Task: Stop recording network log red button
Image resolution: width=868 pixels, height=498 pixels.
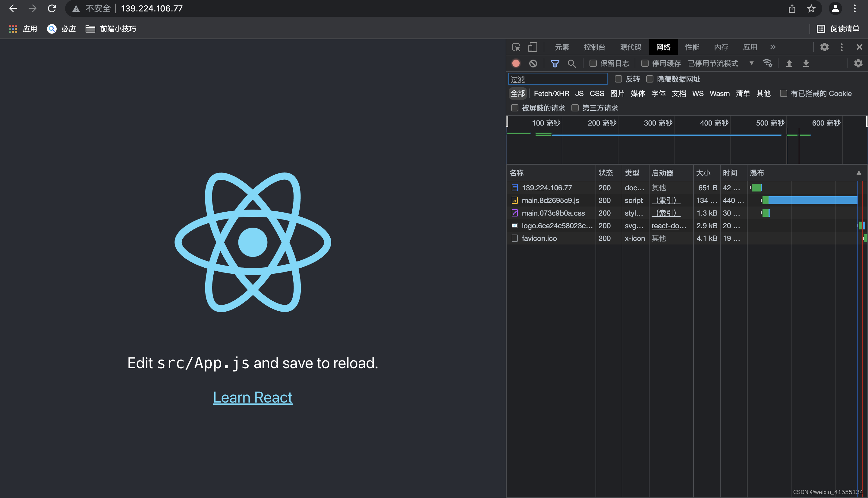Action: click(516, 63)
